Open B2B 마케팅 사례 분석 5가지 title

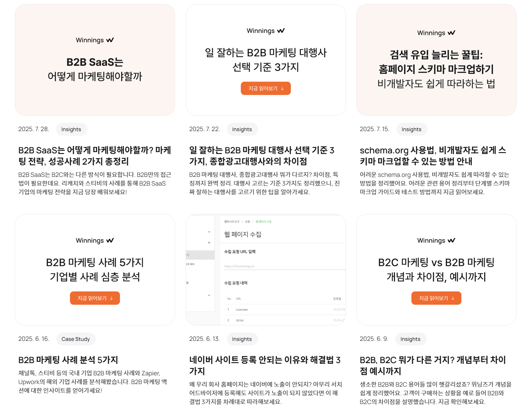tap(68, 360)
